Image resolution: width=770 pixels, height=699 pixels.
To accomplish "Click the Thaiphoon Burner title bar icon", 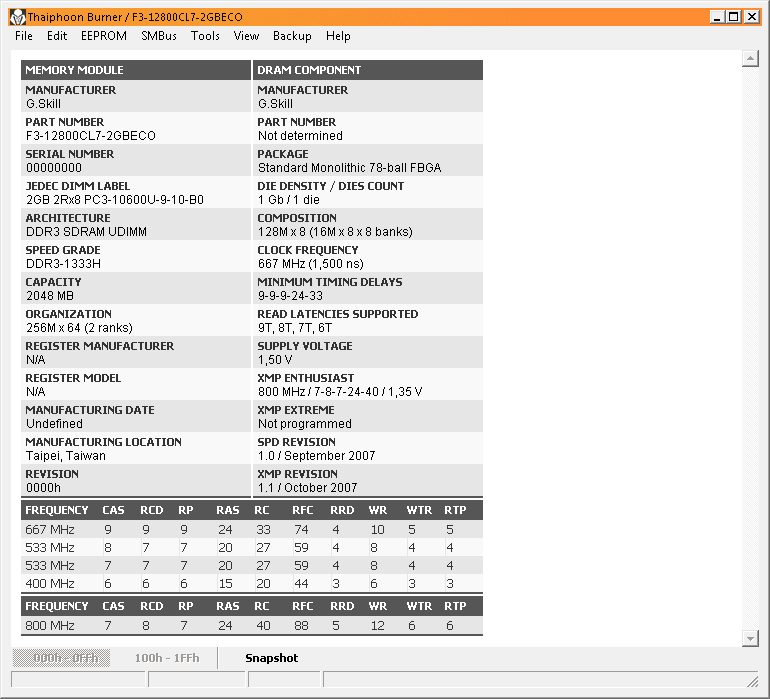I will point(18,17).
